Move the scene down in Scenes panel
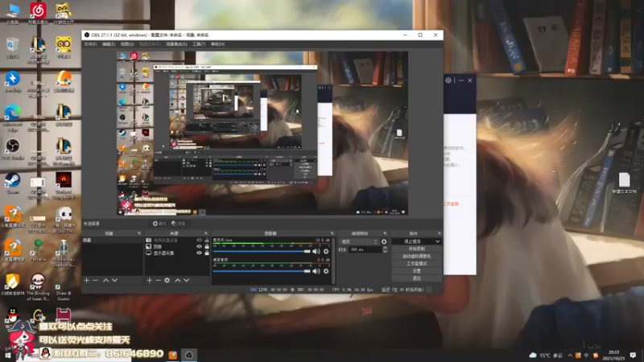The height and width of the screenshot is (362, 644). [x=114, y=280]
